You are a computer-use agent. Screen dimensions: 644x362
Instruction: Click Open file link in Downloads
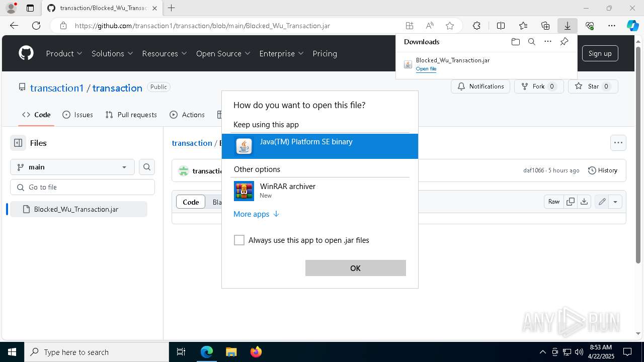(x=426, y=69)
